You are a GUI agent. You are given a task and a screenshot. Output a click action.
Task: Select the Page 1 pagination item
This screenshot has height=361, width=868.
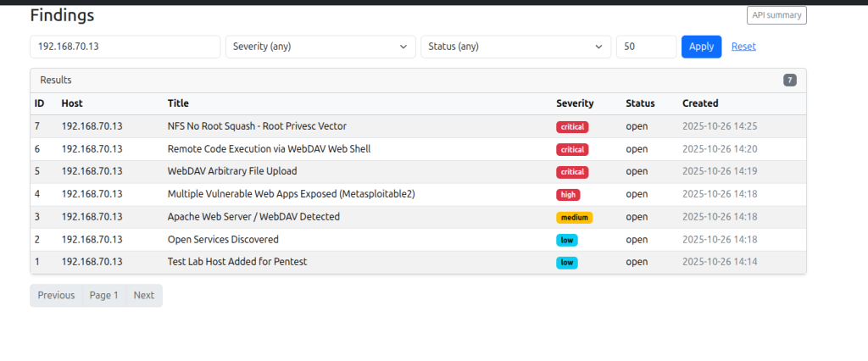(x=104, y=296)
